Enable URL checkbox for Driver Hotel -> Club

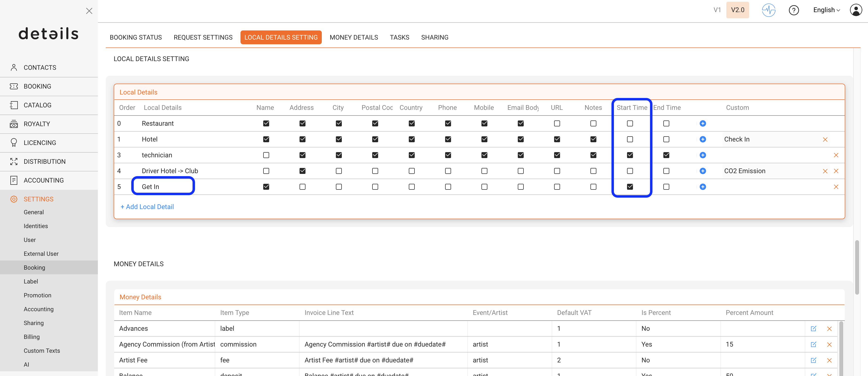pyautogui.click(x=557, y=171)
